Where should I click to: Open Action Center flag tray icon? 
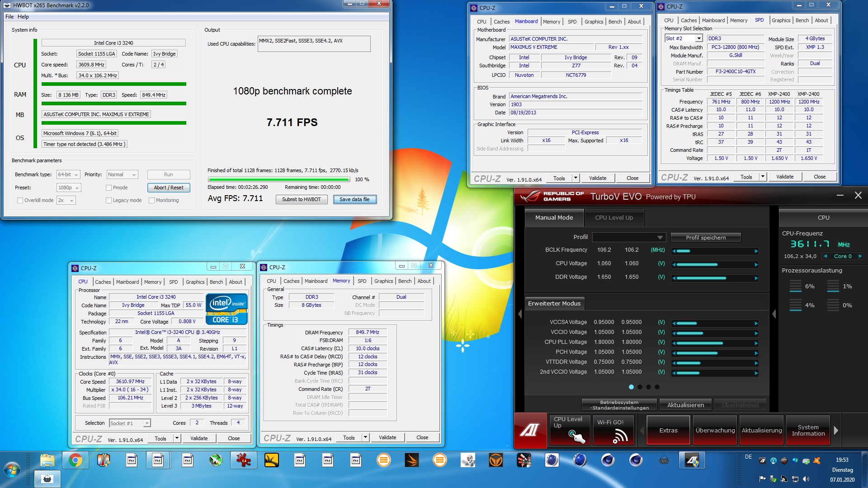763,479
